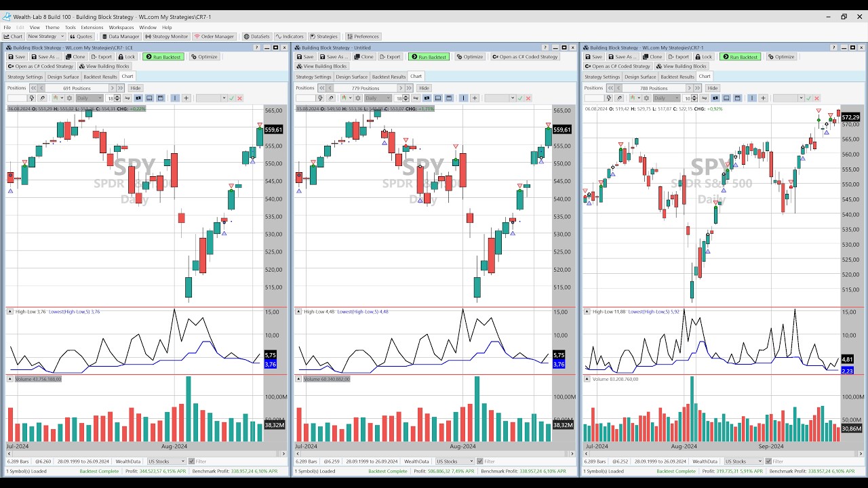
Task: Toggle vertical cursor line in CR7-1 toolbar
Action: (x=752, y=98)
